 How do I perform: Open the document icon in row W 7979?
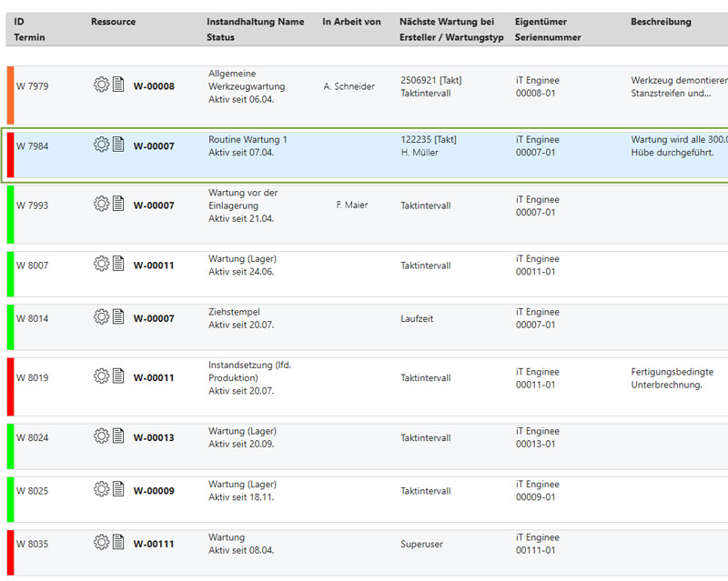click(118, 85)
